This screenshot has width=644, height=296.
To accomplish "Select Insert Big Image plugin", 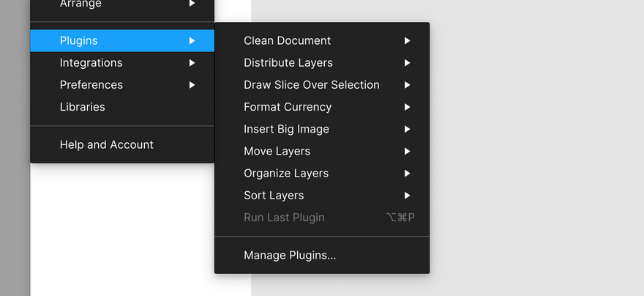I will click(322, 129).
